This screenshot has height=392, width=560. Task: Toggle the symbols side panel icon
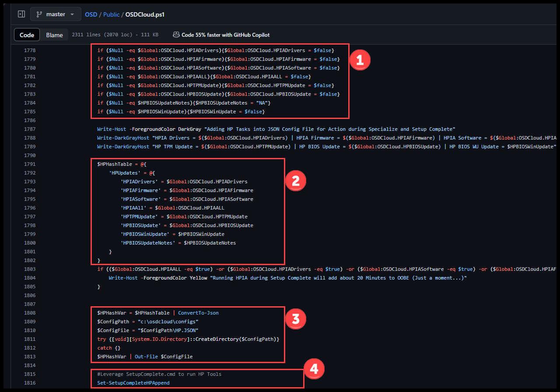click(21, 14)
